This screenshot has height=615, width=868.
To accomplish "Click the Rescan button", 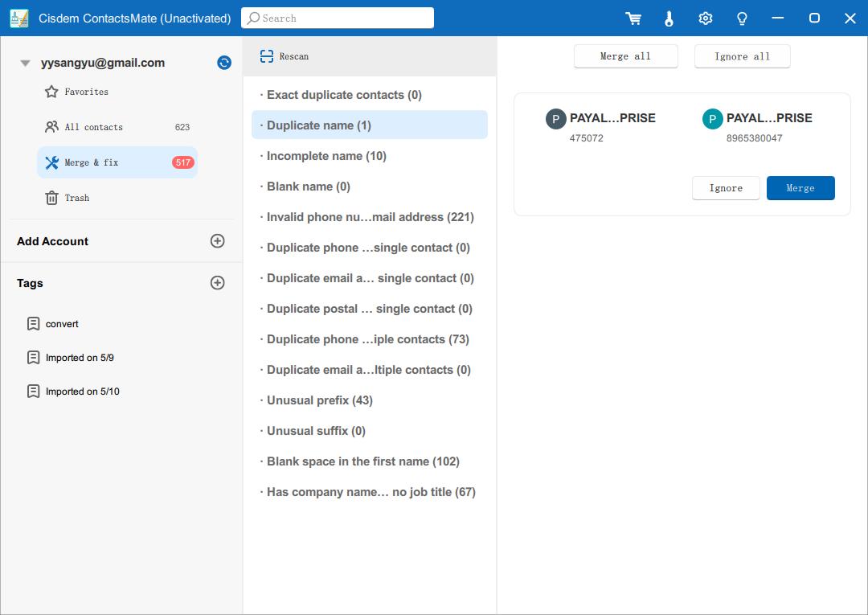I will (285, 56).
